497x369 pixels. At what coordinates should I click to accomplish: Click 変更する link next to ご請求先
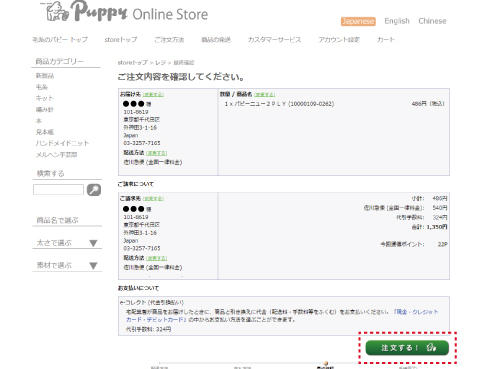point(153,199)
